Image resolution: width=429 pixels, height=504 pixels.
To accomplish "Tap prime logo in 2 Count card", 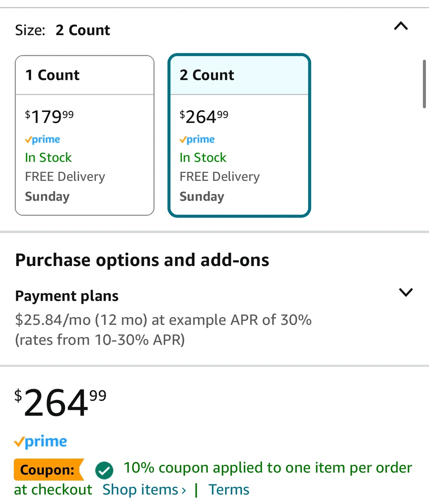I will point(197,139).
